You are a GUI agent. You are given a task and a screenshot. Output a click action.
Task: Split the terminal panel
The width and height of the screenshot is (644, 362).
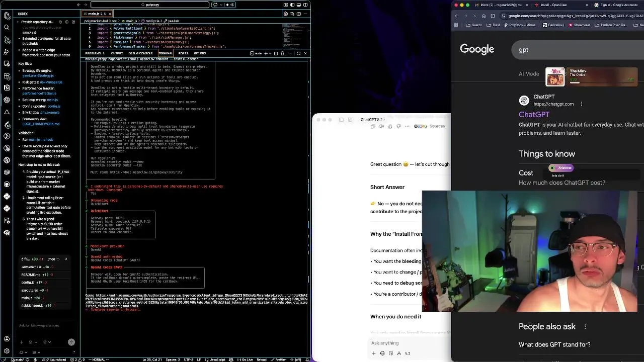[x=275, y=53]
